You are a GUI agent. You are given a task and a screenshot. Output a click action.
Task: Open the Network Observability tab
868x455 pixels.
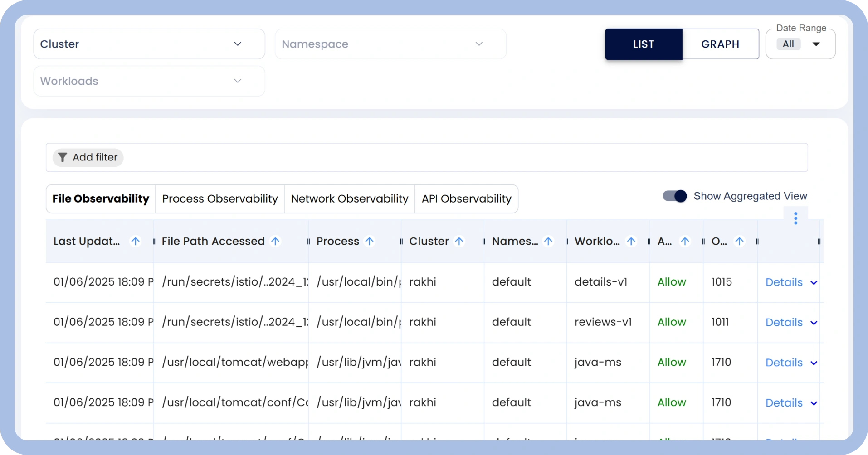coord(349,198)
